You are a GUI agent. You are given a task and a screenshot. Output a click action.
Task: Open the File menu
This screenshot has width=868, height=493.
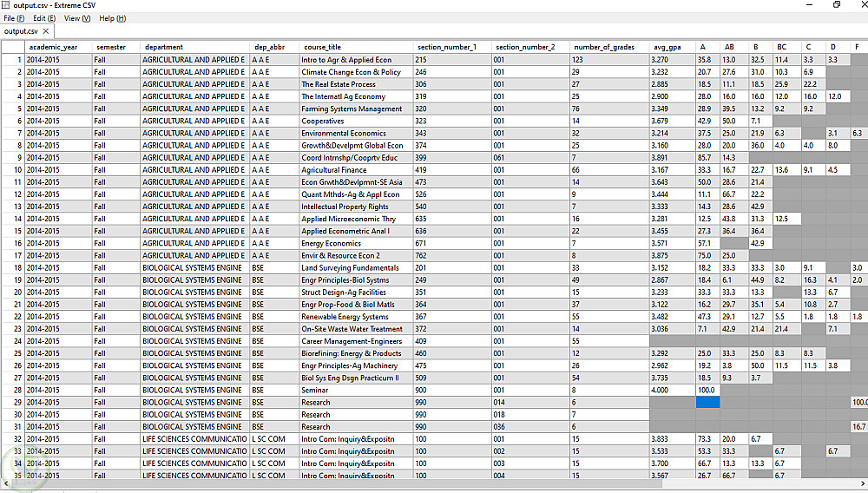click(x=14, y=18)
